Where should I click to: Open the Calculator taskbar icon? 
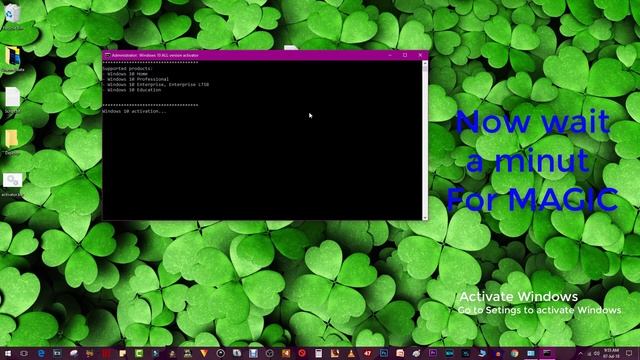(x=319, y=353)
